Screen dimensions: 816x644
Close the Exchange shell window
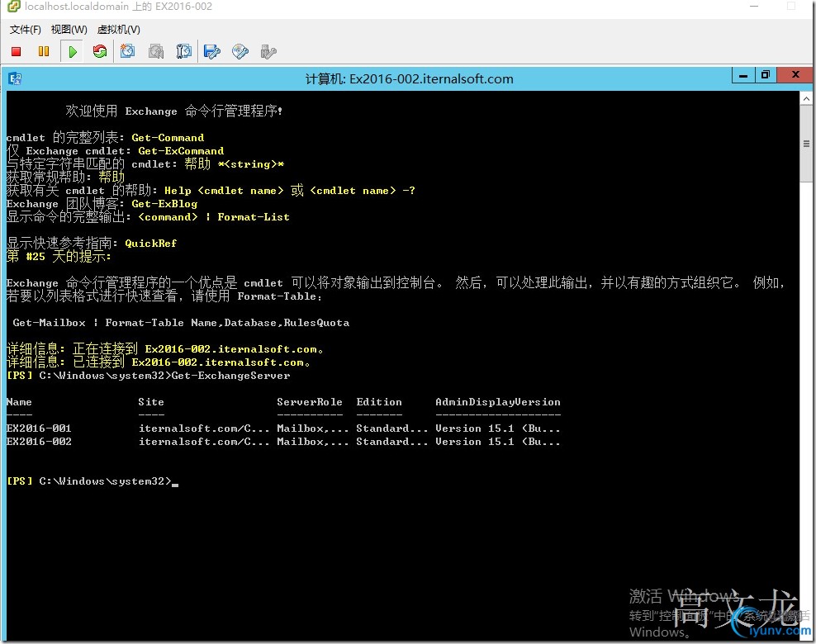click(795, 75)
